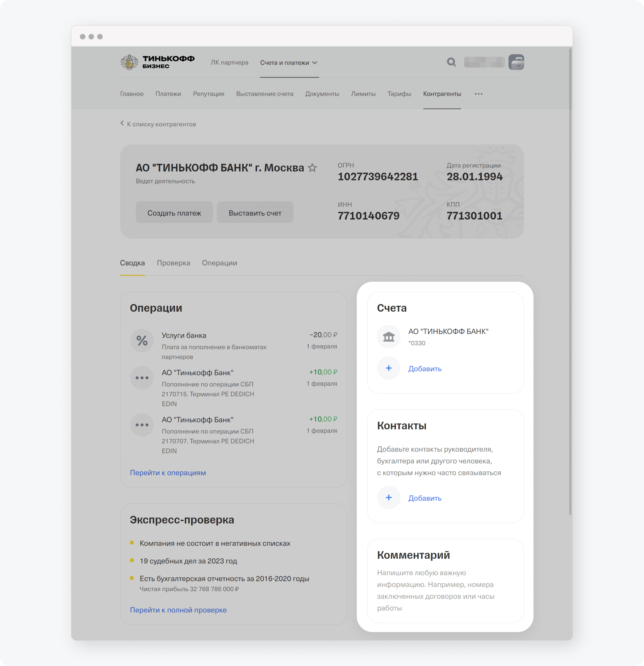Click the percent icon for Услуги банка
Viewport: 644px width, 666px height.
pyautogui.click(x=142, y=340)
